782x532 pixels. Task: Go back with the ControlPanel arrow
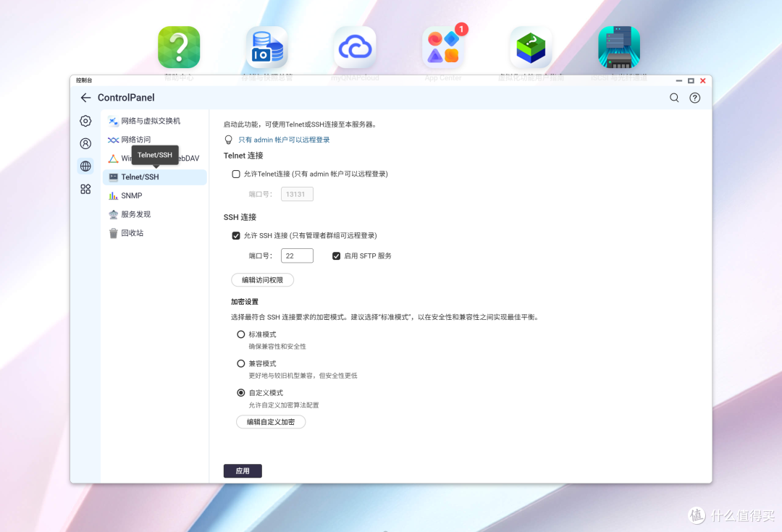[85, 98]
